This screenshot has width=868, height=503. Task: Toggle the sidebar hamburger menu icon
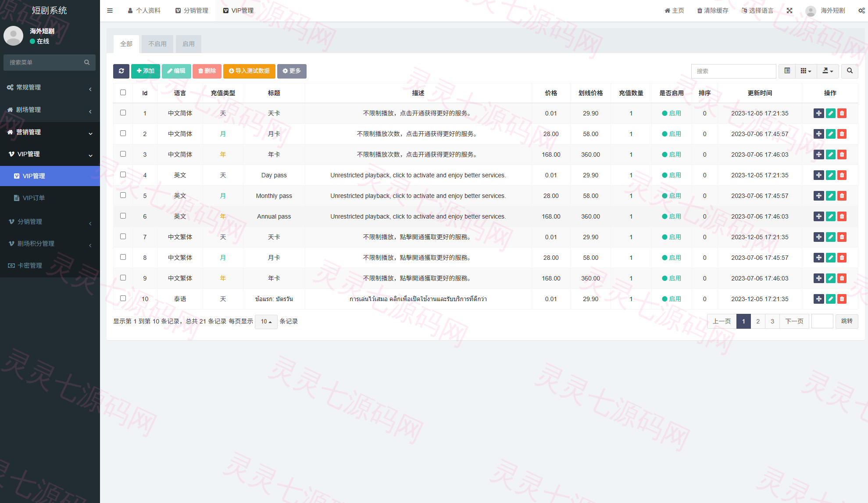[110, 11]
